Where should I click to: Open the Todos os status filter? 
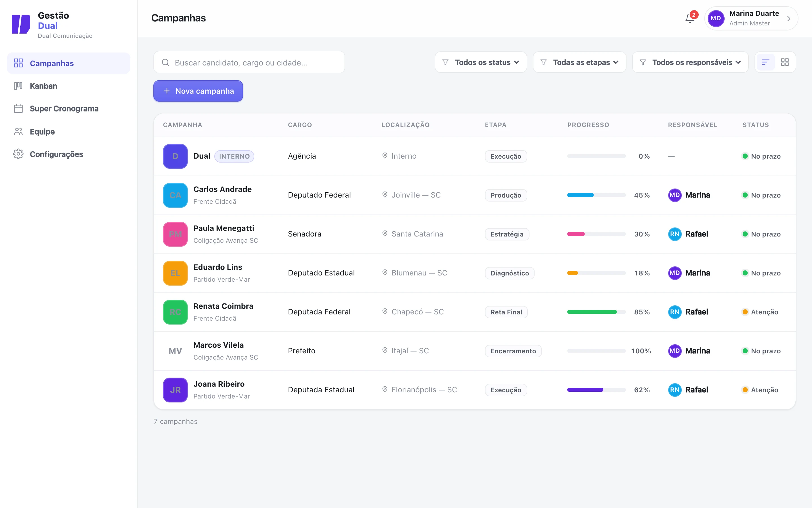click(x=481, y=62)
